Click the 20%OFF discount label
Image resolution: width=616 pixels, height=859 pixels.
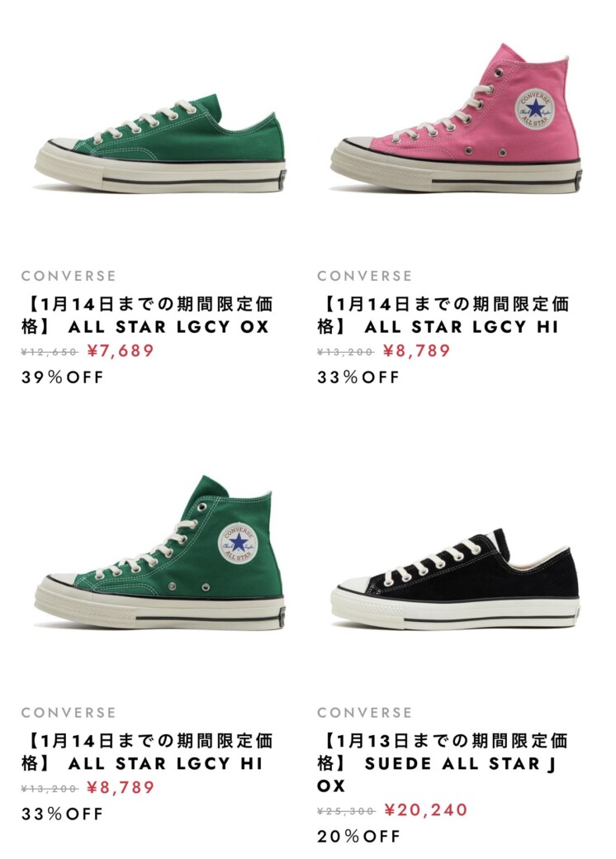pos(358,837)
